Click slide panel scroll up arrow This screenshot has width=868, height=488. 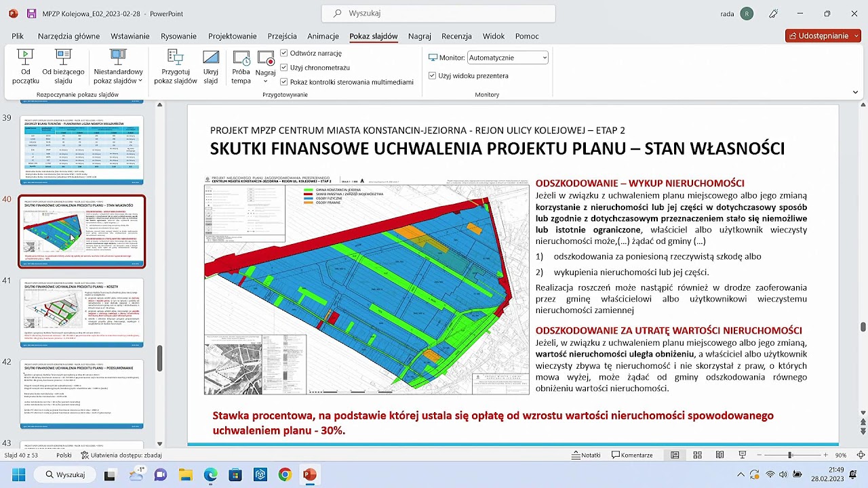pyautogui.click(x=160, y=104)
